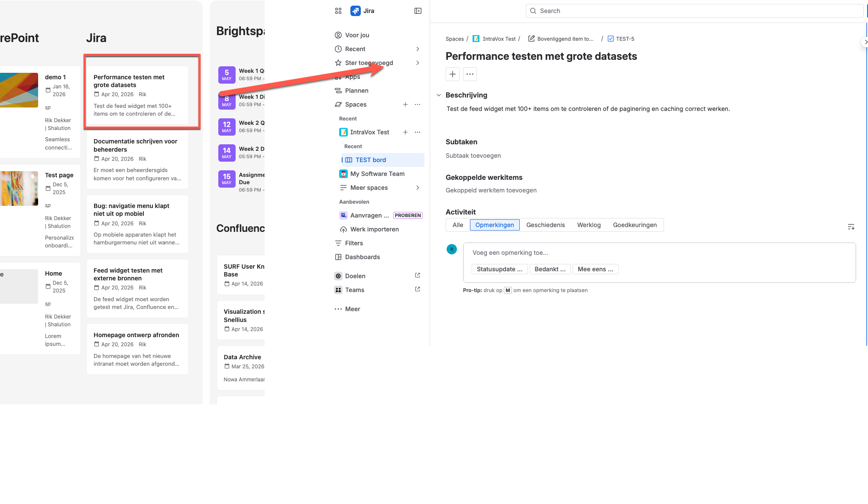Open Doelen external link icon
The width and height of the screenshot is (868, 504).
pos(418,275)
